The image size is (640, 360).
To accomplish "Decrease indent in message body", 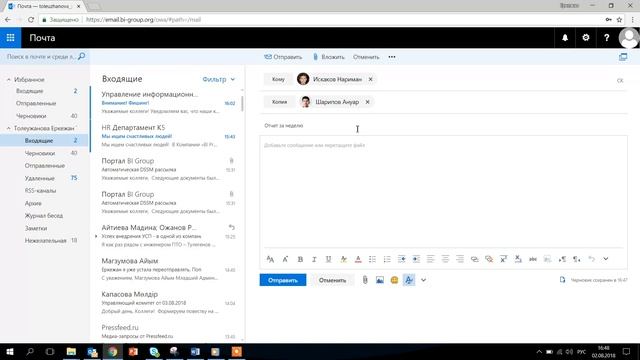I will (x=402, y=259).
